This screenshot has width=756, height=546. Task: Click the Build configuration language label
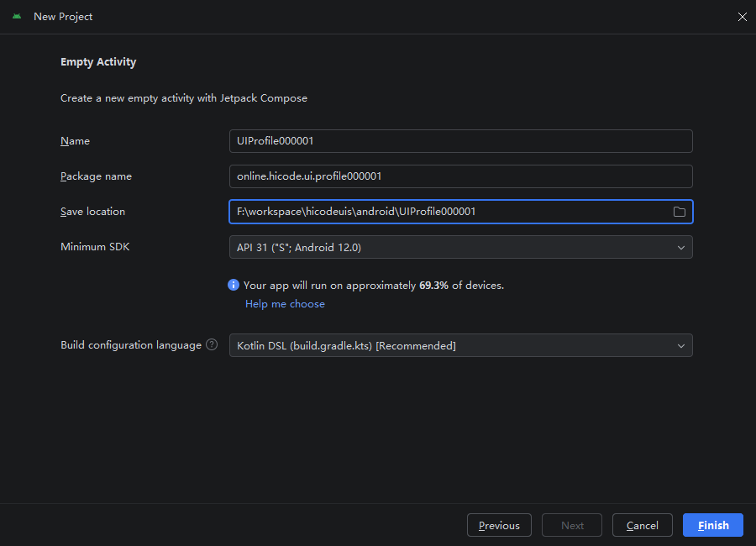[131, 345]
